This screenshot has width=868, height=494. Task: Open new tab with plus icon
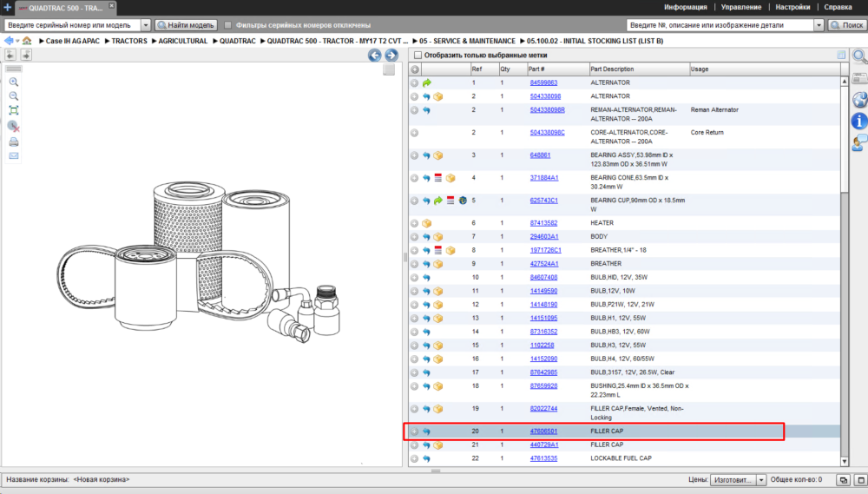point(7,7)
